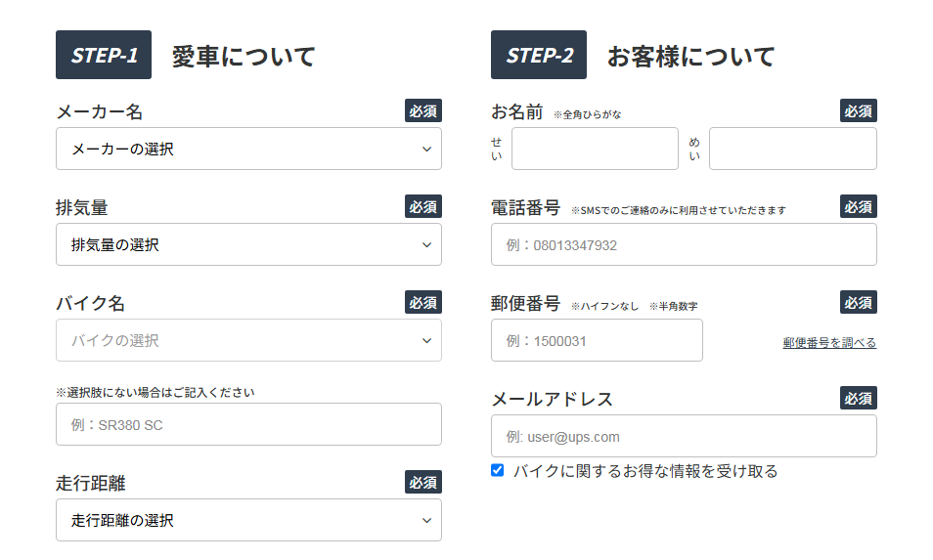
Task: Click the chevron arrow in 排気量の選択
Action: (426, 244)
